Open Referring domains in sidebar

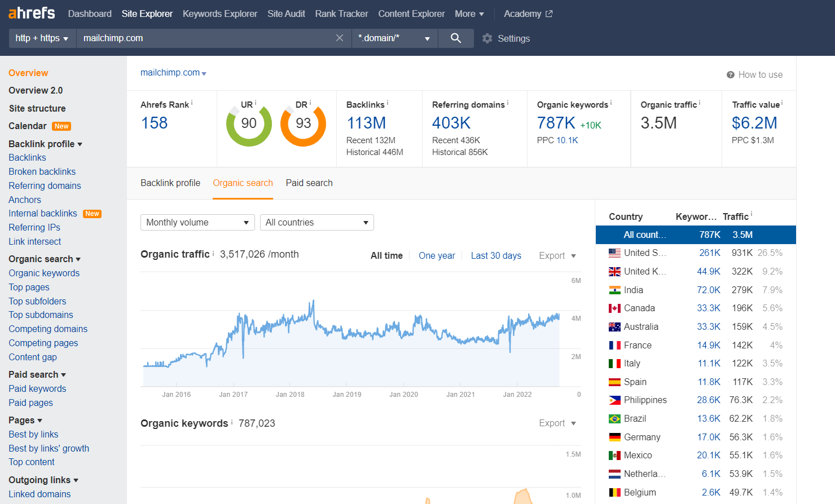[45, 185]
